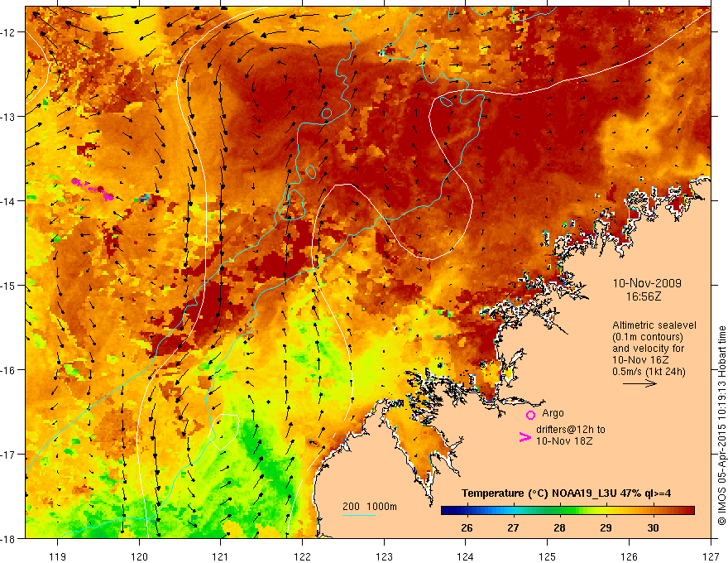This screenshot has height=563, width=728.
Task: Click the '124' longitude axis label
Action: tap(466, 556)
